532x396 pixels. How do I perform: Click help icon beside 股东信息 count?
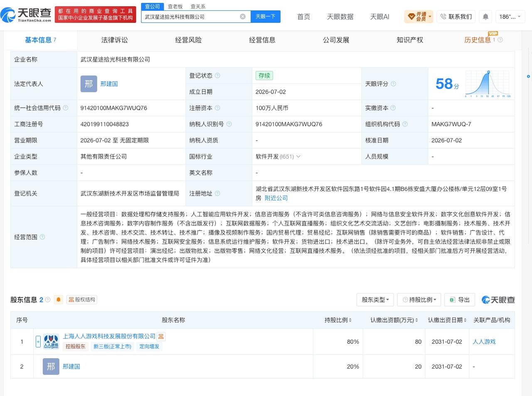(x=48, y=299)
